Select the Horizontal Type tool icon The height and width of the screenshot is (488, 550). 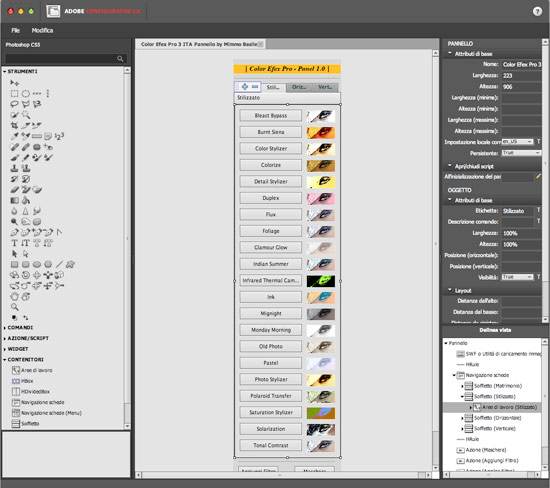click(14, 243)
